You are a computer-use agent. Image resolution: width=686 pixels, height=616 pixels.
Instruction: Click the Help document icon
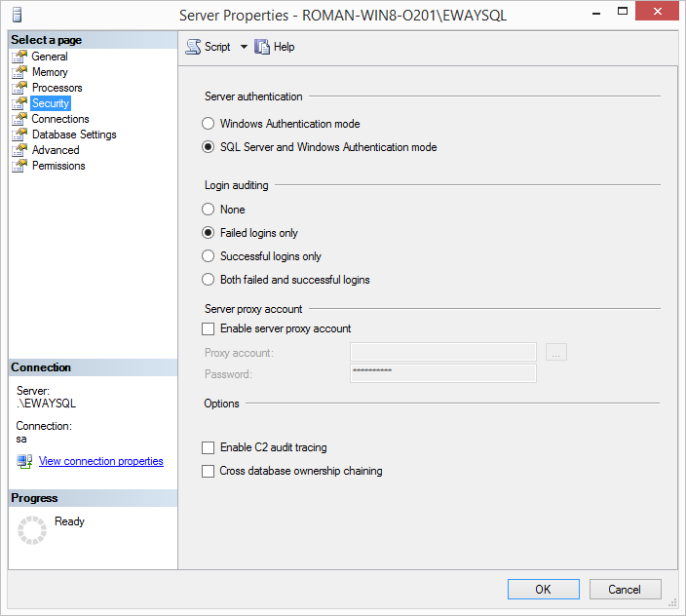tap(262, 47)
